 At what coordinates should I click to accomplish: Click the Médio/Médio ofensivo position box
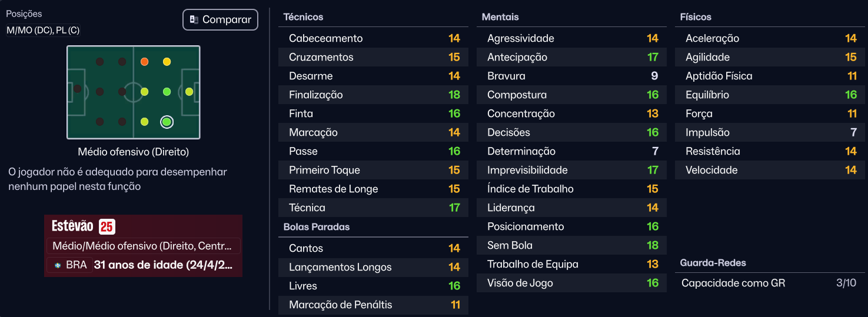pyautogui.click(x=143, y=246)
